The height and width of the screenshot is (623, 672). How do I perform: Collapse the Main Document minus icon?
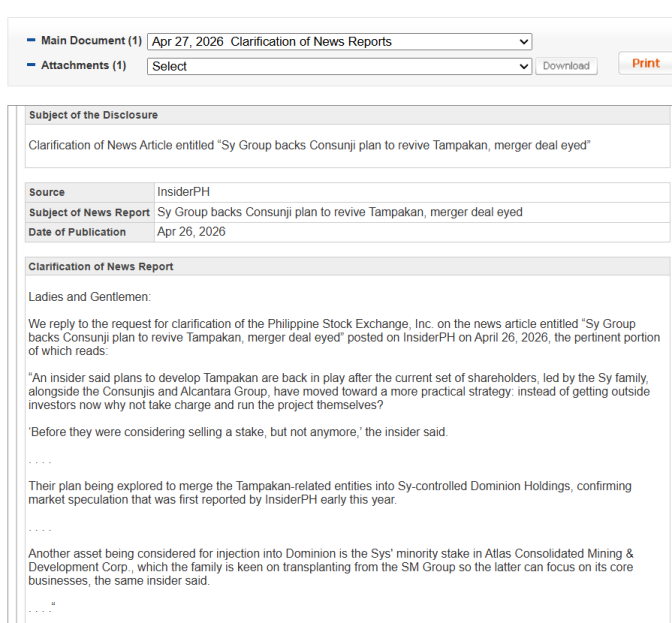pos(31,41)
